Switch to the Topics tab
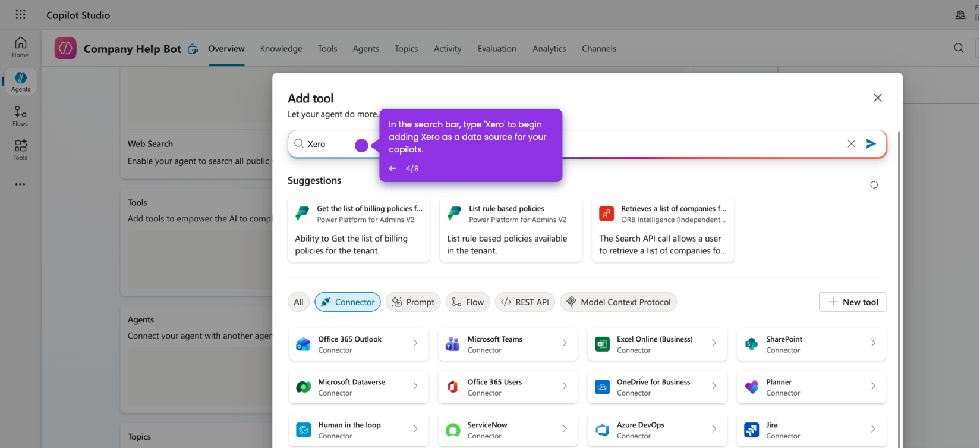Image resolution: width=980 pixels, height=448 pixels. (407, 49)
